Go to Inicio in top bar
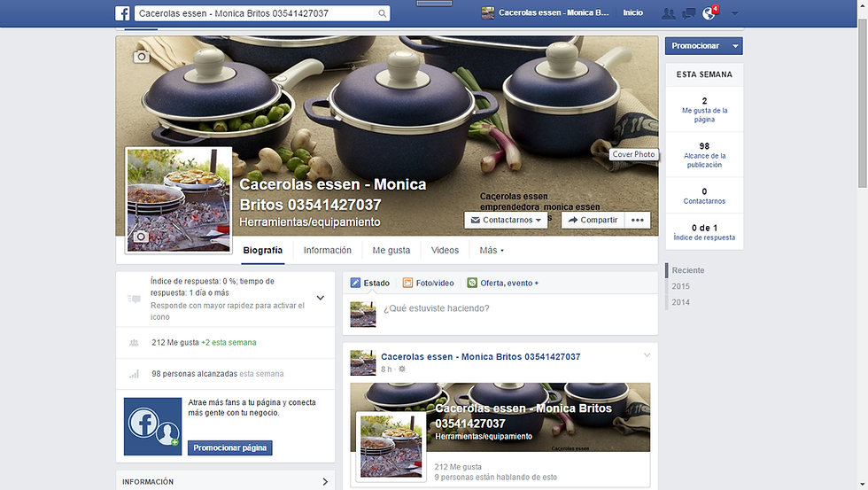The image size is (868, 490). pyautogui.click(x=632, y=12)
